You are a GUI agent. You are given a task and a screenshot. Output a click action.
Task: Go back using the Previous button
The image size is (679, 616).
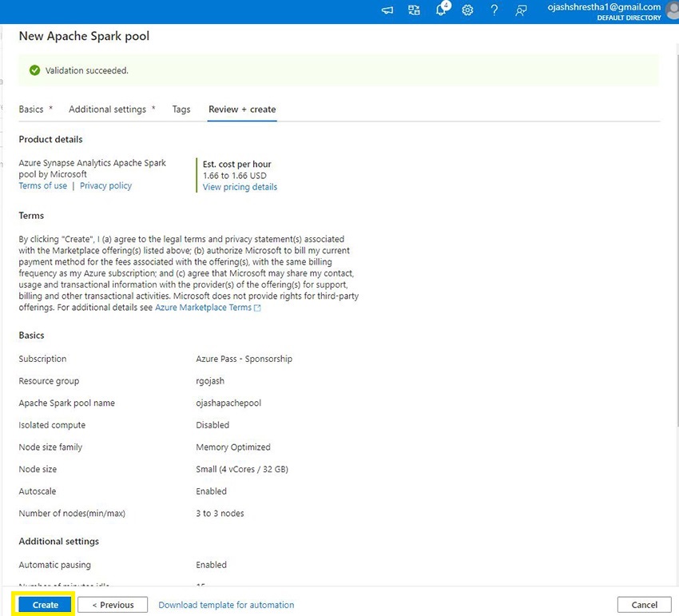[x=112, y=604]
